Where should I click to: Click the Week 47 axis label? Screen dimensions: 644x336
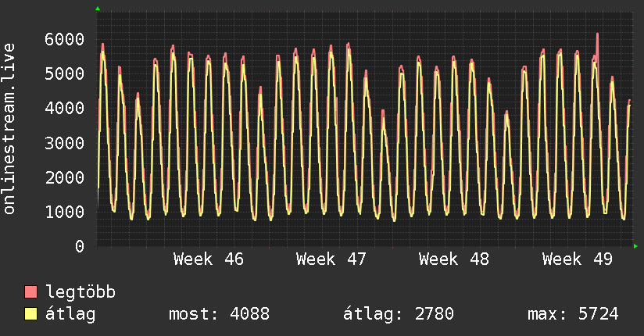point(331,259)
